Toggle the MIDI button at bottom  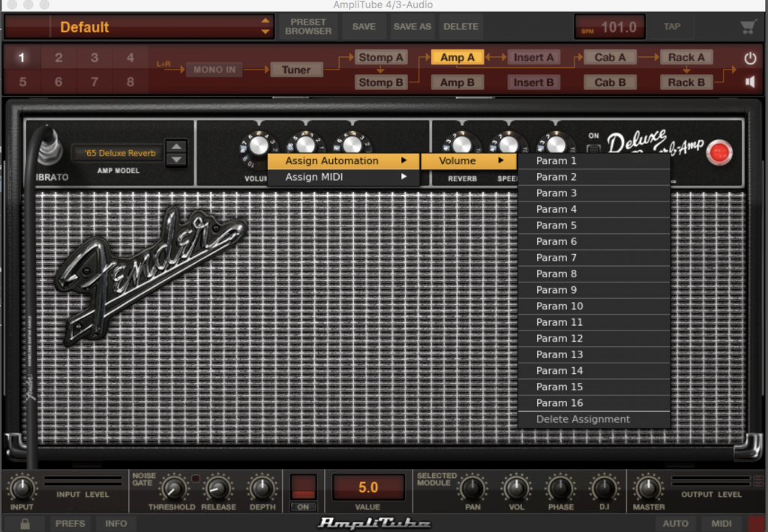(721, 523)
